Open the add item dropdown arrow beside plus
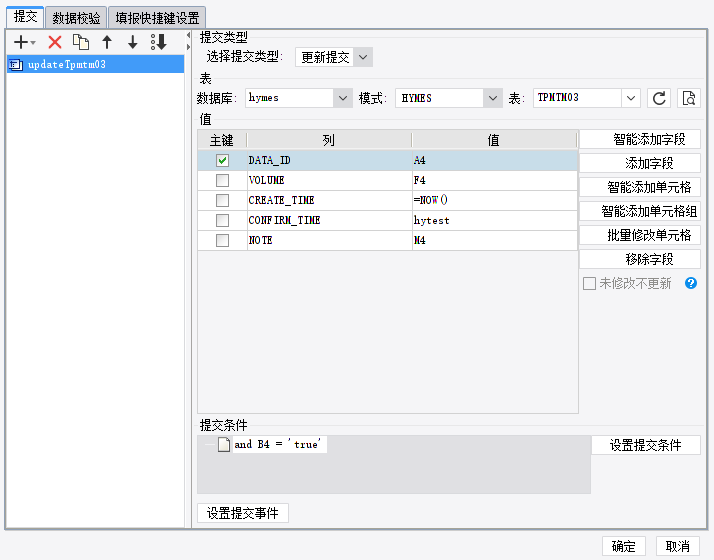 coord(33,43)
